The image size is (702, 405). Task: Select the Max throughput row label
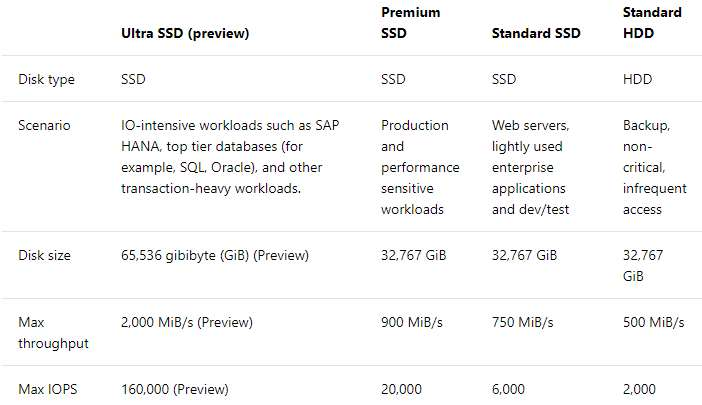pyautogui.click(x=50, y=332)
